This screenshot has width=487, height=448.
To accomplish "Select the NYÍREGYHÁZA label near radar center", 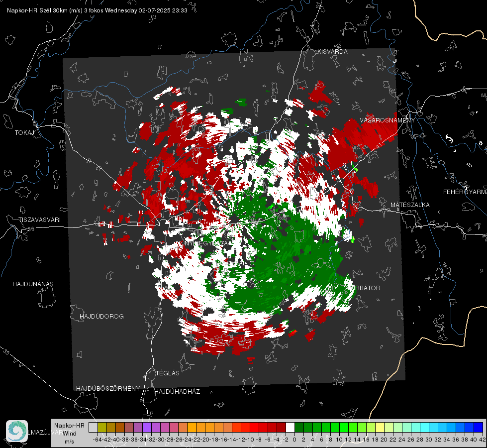I will (207, 243).
